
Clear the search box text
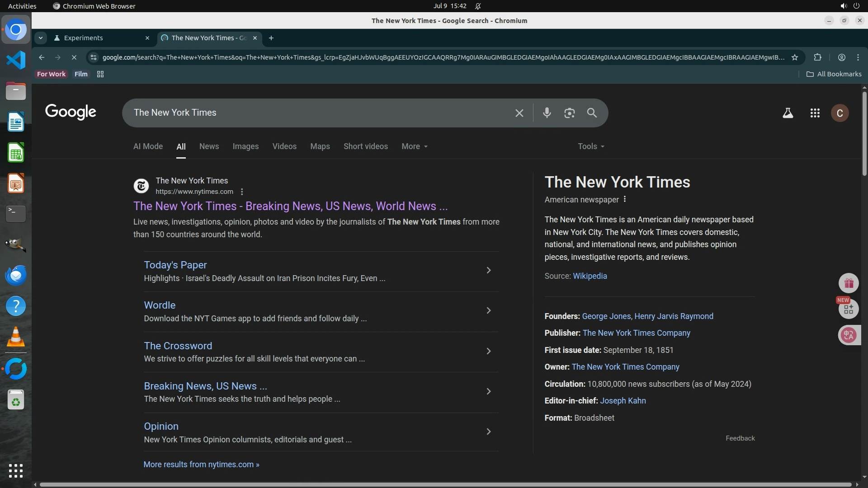[x=519, y=113]
